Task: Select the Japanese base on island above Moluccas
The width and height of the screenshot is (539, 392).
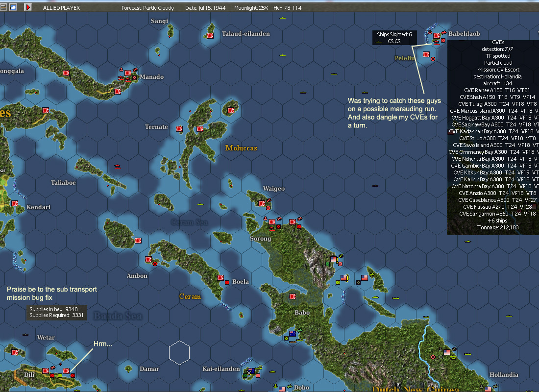Action: [231, 110]
